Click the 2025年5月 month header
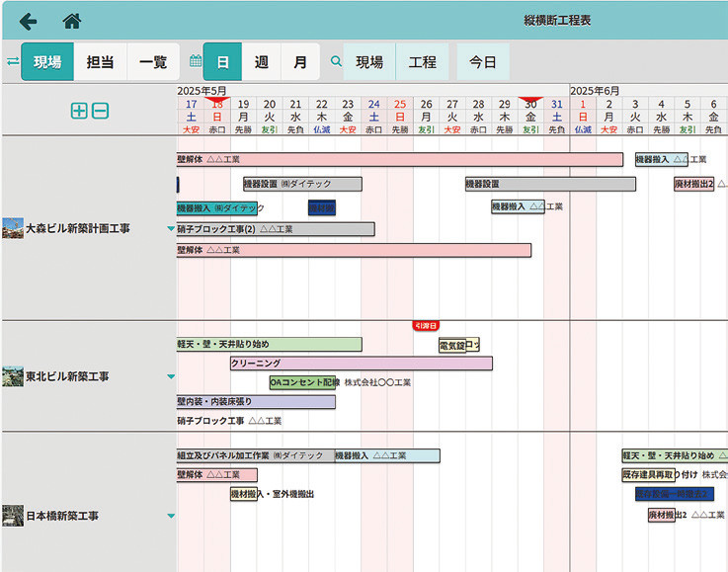Viewport: 728px width, 572px height. tap(202, 91)
